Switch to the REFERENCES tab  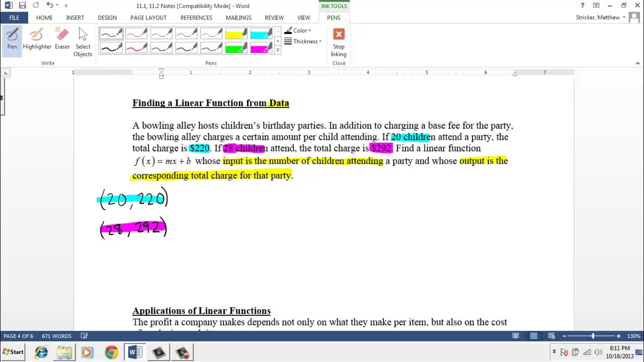(x=196, y=18)
